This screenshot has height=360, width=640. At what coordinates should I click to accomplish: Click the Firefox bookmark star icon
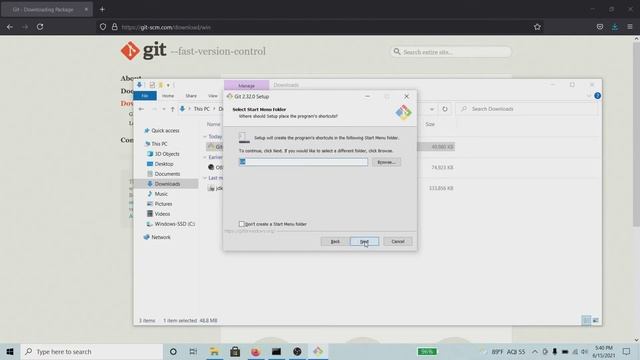click(537, 27)
